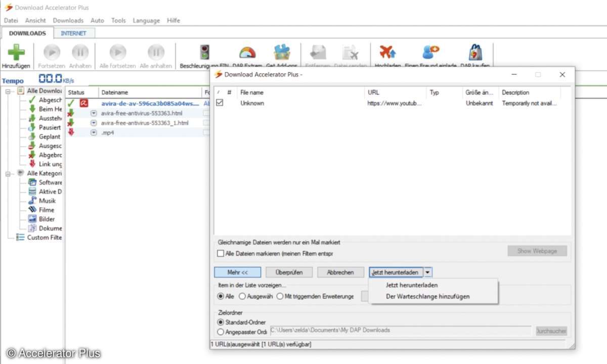Open the Downloads menu
The image size is (607, 364).
click(x=68, y=21)
